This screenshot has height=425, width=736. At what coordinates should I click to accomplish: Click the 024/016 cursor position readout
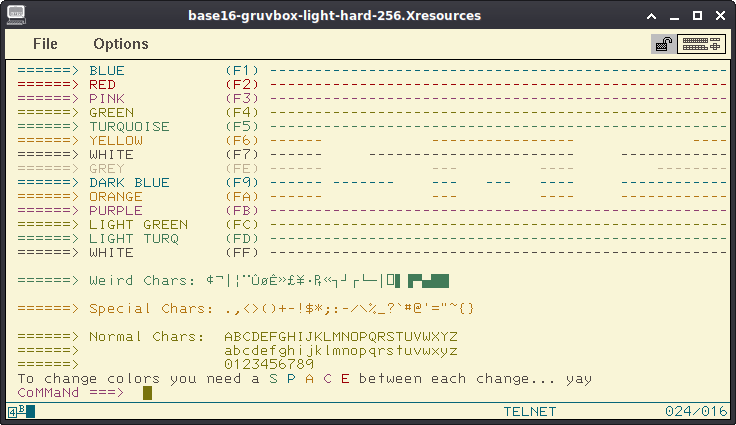pos(696,412)
